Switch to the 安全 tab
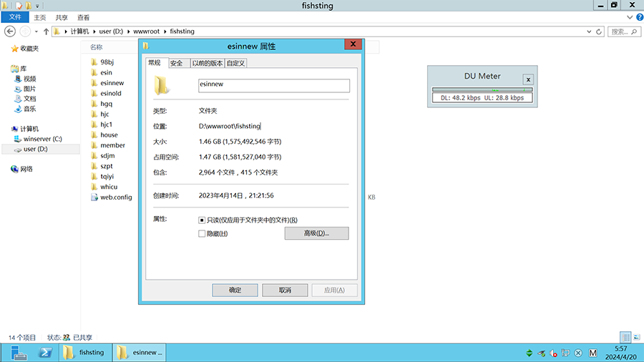This screenshot has height=362, width=644. [177, 63]
